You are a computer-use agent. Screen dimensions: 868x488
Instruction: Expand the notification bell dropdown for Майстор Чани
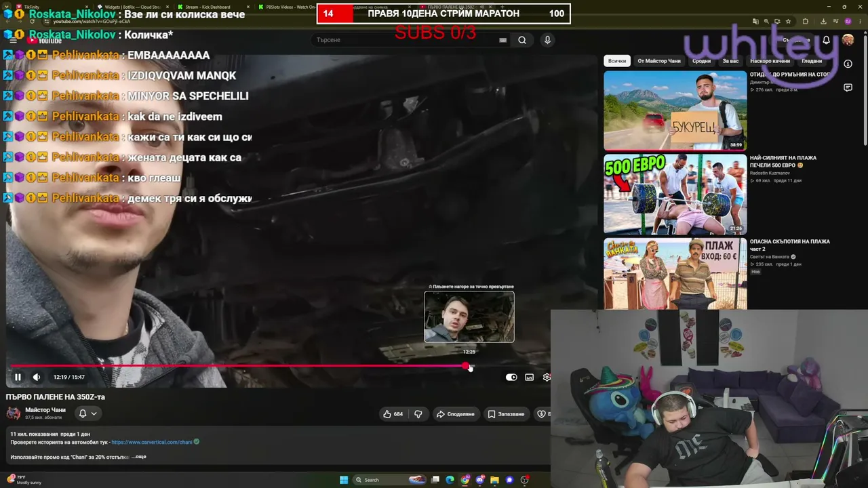coord(88,413)
